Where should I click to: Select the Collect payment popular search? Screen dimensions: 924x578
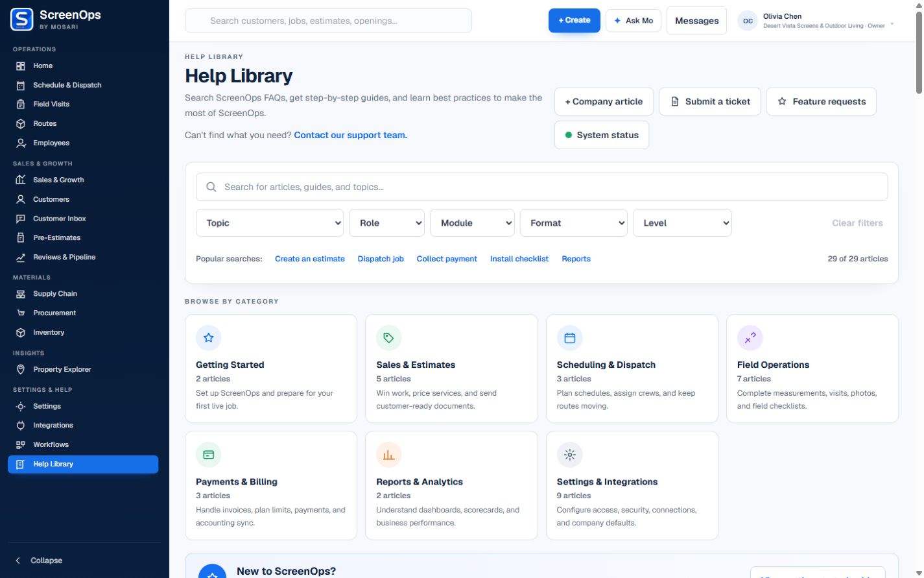[x=447, y=259]
